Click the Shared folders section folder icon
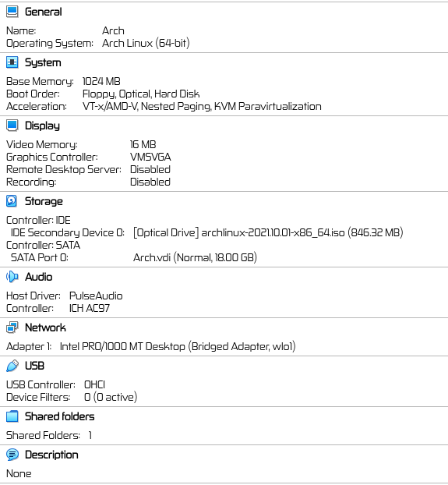Viewport: 448px width, 485px height. point(12,416)
